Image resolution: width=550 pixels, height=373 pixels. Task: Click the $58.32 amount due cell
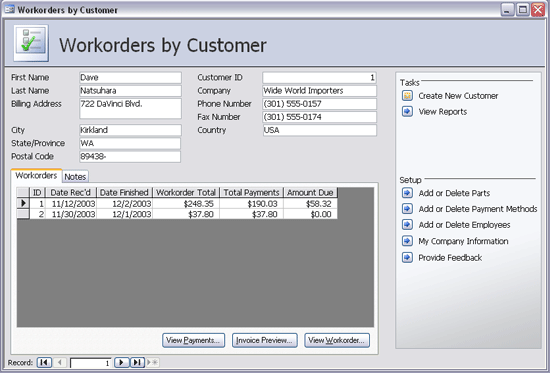point(310,204)
